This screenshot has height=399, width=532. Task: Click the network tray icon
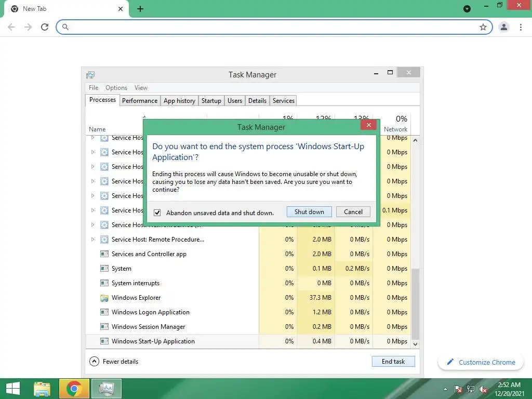tap(471, 390)
